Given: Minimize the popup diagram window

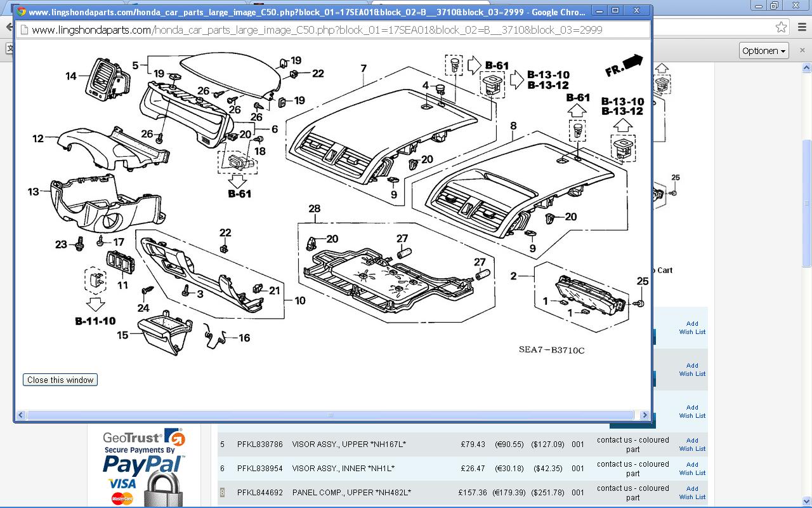Looking at the screenshot, I should pos(599,11).
